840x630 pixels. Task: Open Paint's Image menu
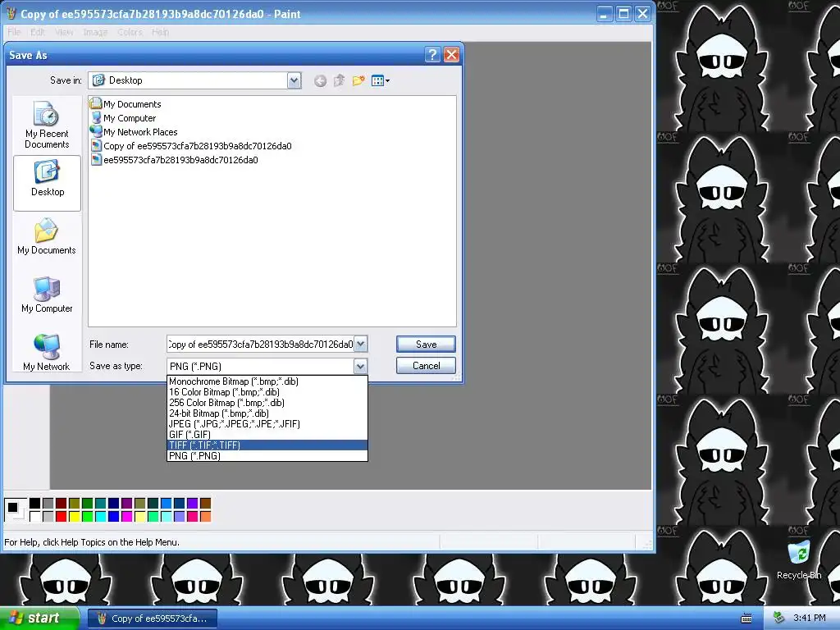click(x=95, y=32)
